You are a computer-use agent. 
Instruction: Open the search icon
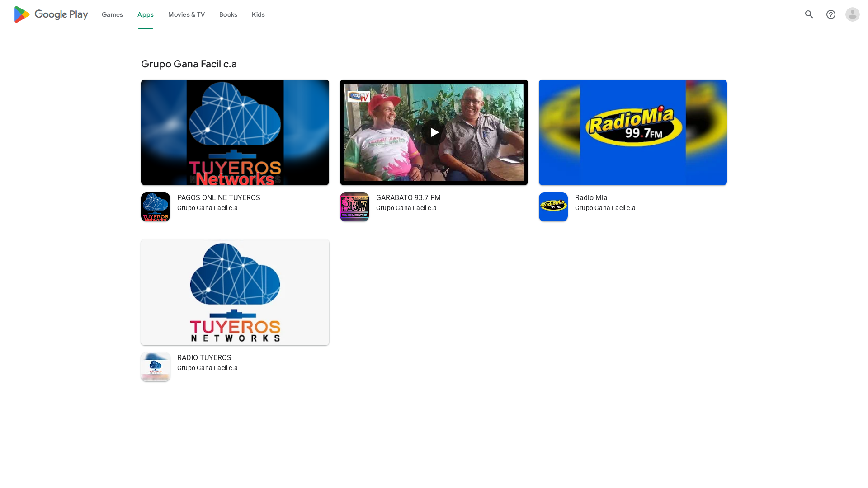[809, 14]
